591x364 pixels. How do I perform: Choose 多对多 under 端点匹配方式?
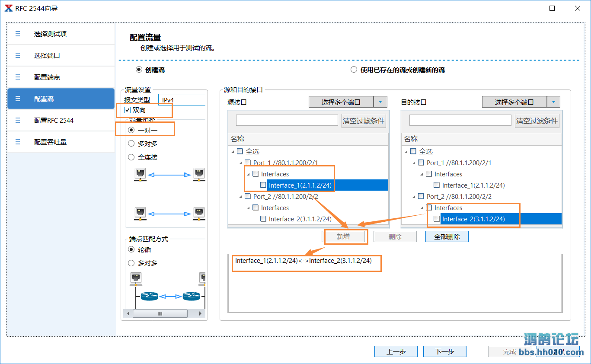(x=131, y=263)
